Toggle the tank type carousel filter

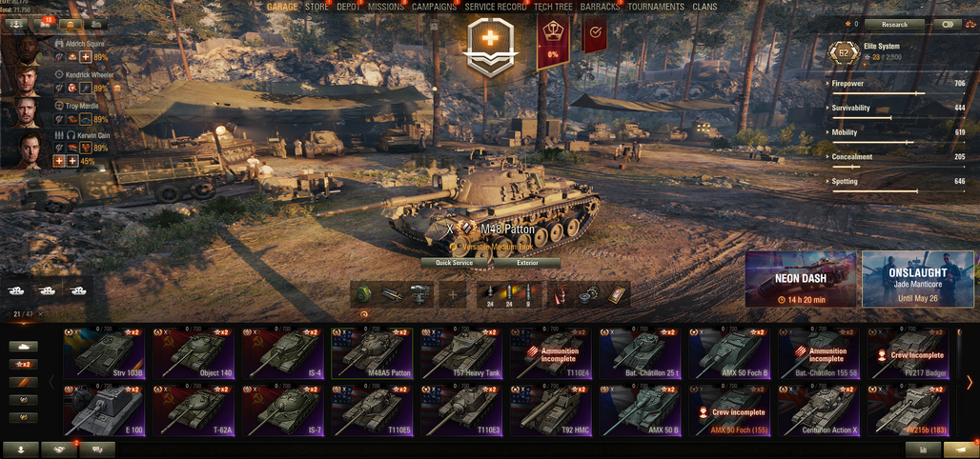tap(24, 346)
